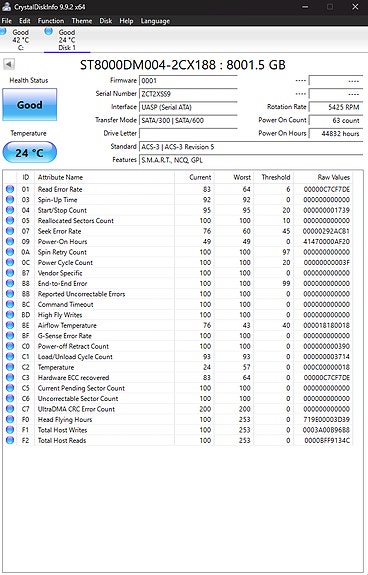Select the C: drive status orb
Viewport: 368px width, 575px height.
(3, 32)
